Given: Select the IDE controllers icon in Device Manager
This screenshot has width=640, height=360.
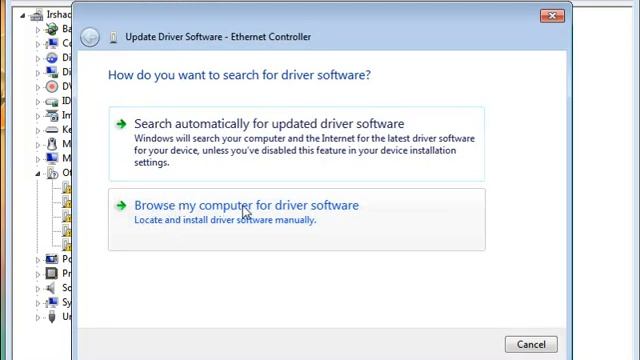Looking at the screenshot, I should 52,101.
